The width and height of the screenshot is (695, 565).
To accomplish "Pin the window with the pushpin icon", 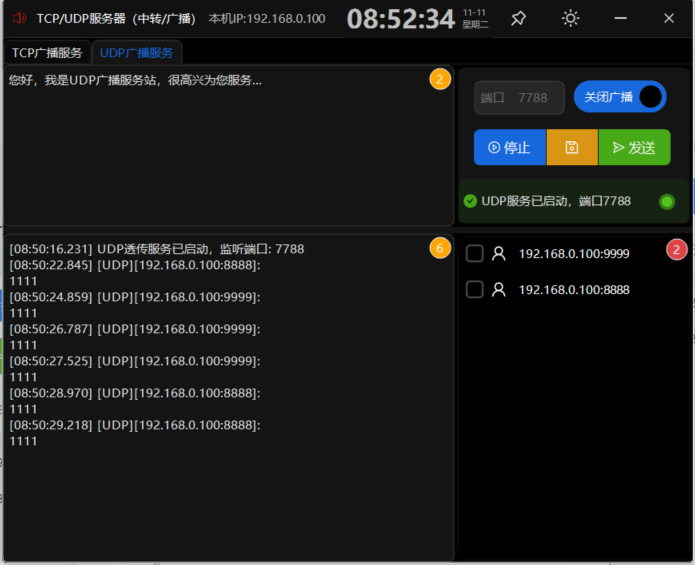I will click(518, 18).
